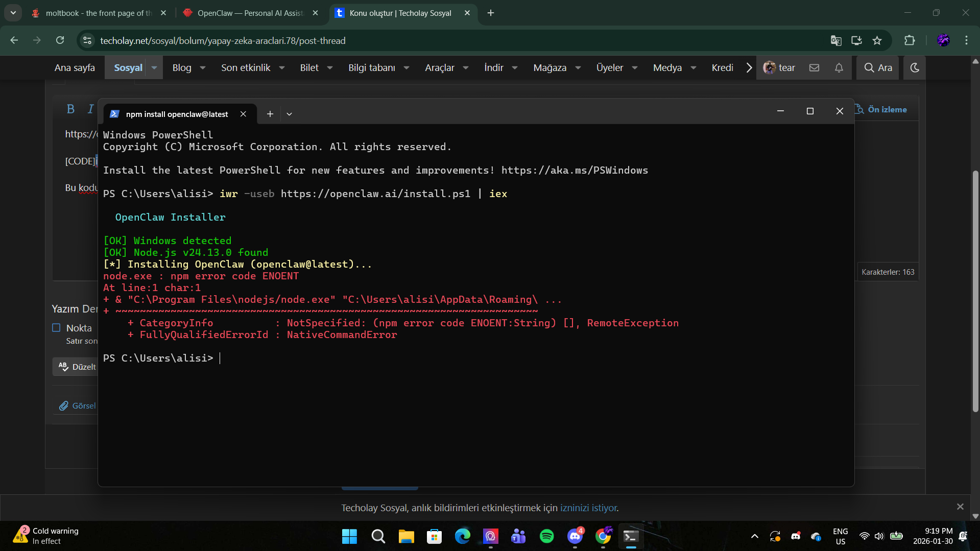The height and width of the screenshot is (551, 980).
Task: Toggle dark mode moon icon
Action: click(x=915, y=67)
